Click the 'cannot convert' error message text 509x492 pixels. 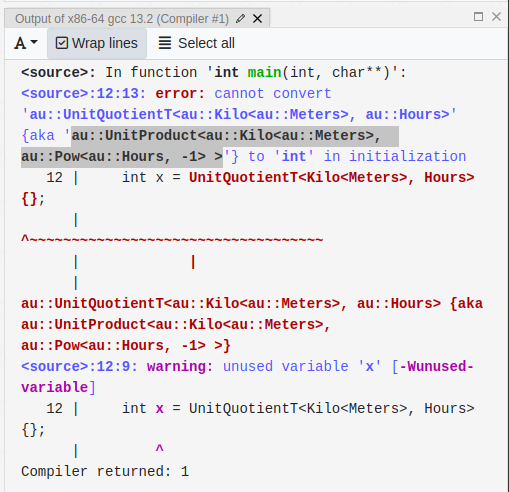pyautogui.click(x=273, y=93)
